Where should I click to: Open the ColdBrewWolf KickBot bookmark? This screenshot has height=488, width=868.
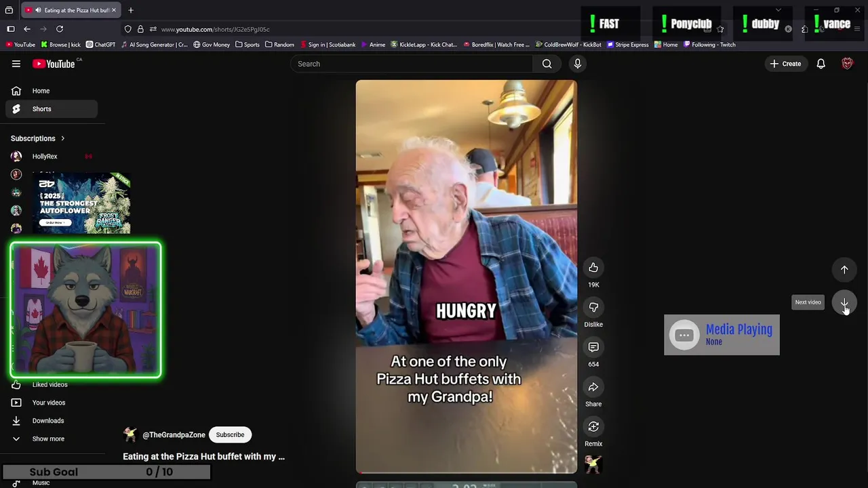[568, 45]
